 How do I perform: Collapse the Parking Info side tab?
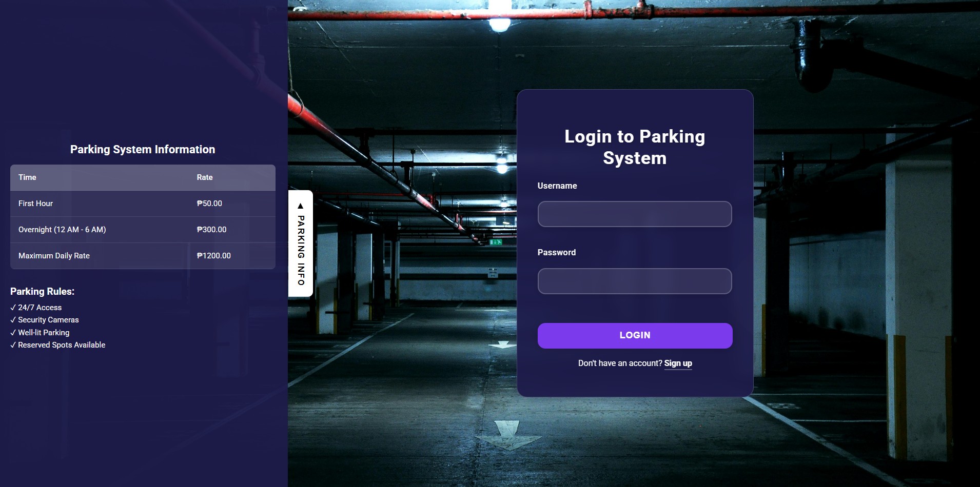pos(301,243)
